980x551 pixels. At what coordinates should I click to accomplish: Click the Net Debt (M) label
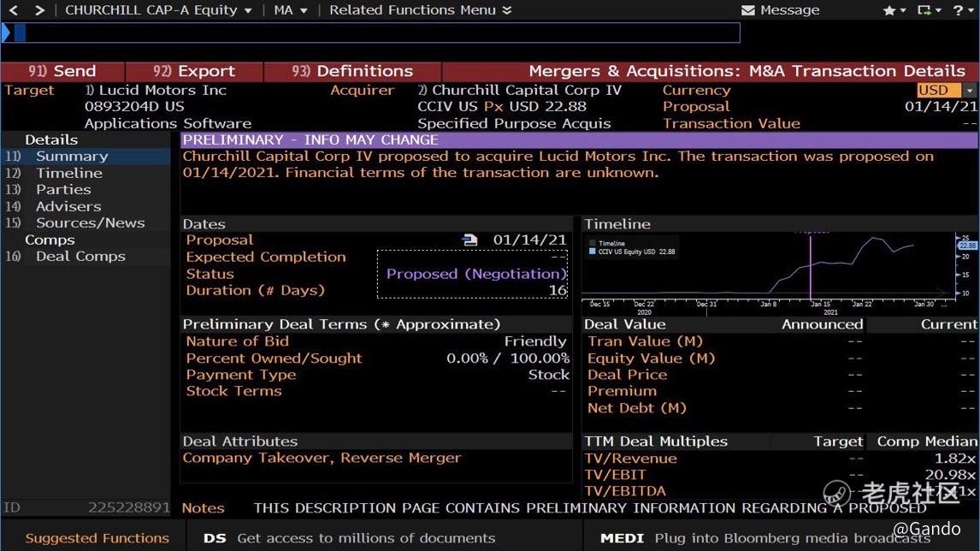click(x=637, y=408)
